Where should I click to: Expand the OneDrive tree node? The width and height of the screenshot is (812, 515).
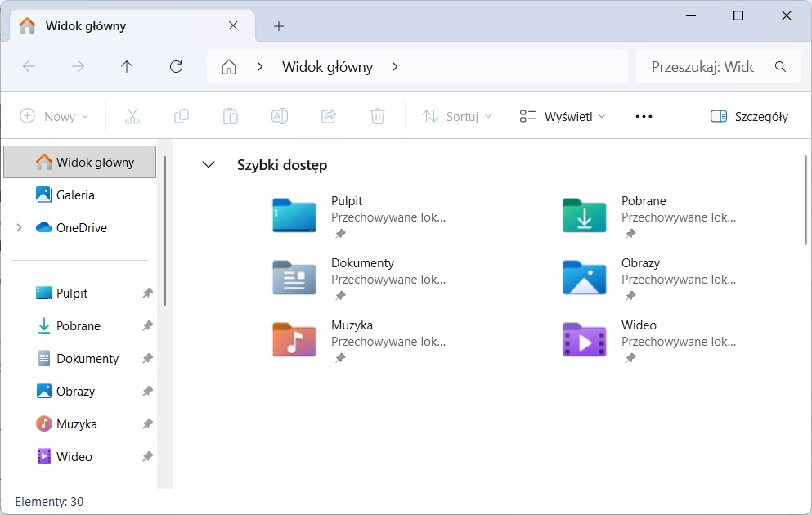pyautogui.click(x=19, y=228)
